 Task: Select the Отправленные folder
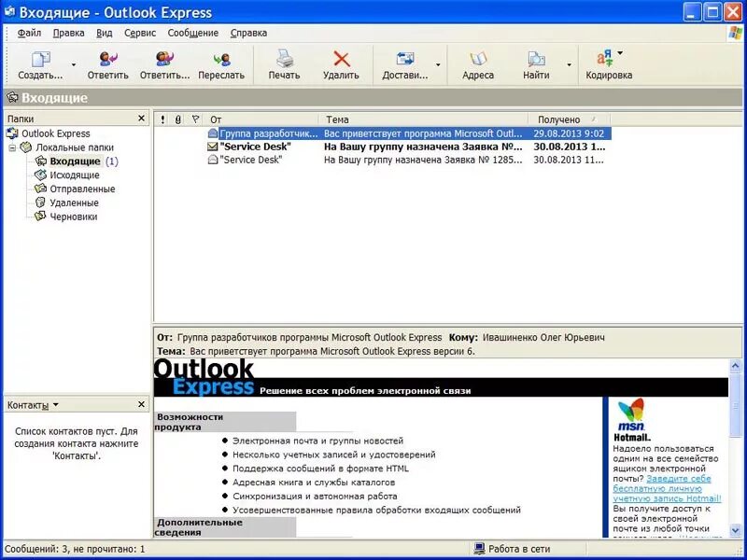point(82,189)
